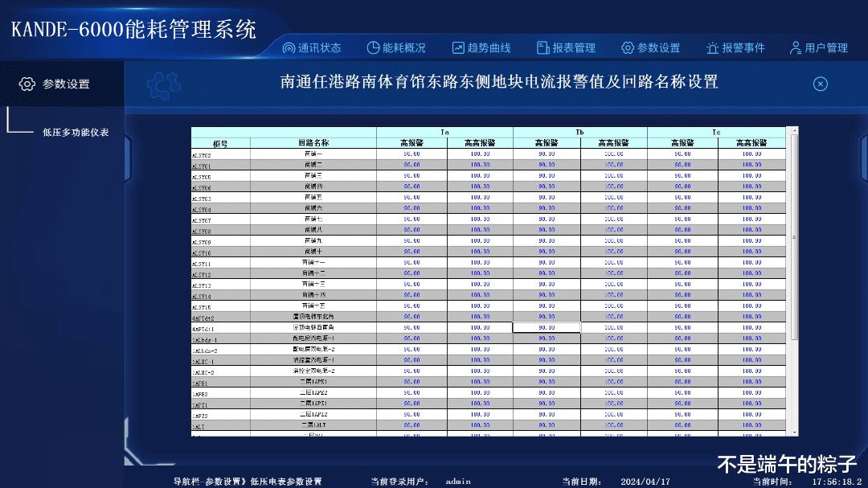The image size is (868, 488).
Task: Select loop name 商铺十五
Action: (313, 306)
